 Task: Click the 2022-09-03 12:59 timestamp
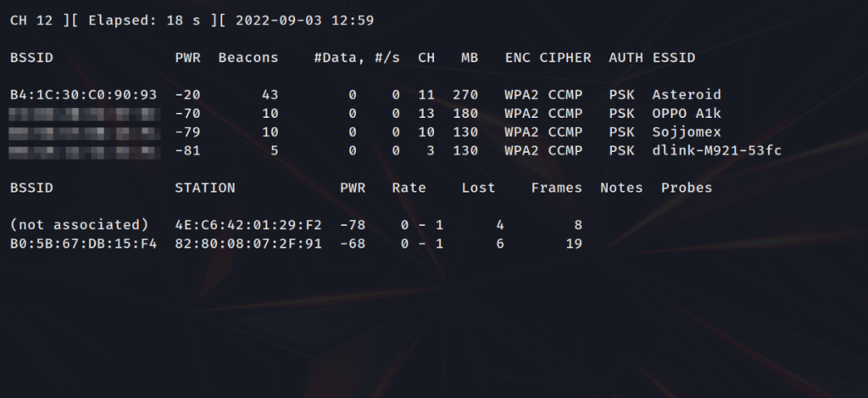click(x=304, y=20)
